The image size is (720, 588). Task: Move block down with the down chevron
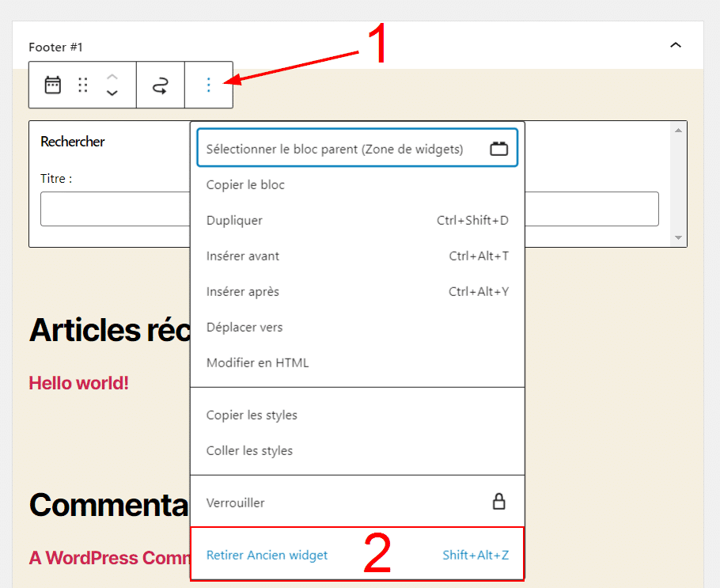point(112,93)
